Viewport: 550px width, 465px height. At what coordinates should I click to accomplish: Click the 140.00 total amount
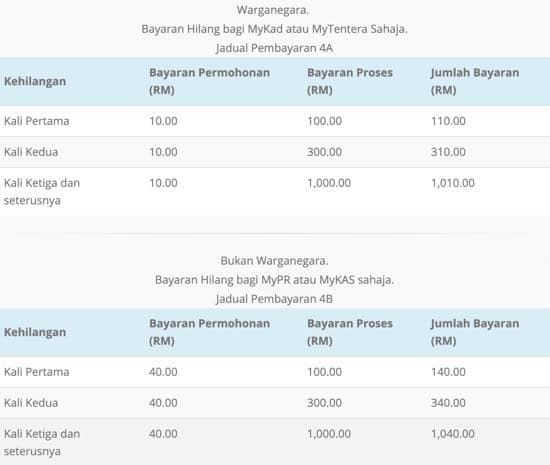tap(448, 372)
